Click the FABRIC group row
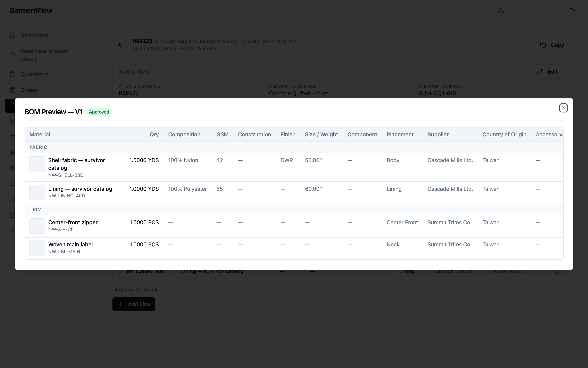The image size is (588, 368). point(294,147)
